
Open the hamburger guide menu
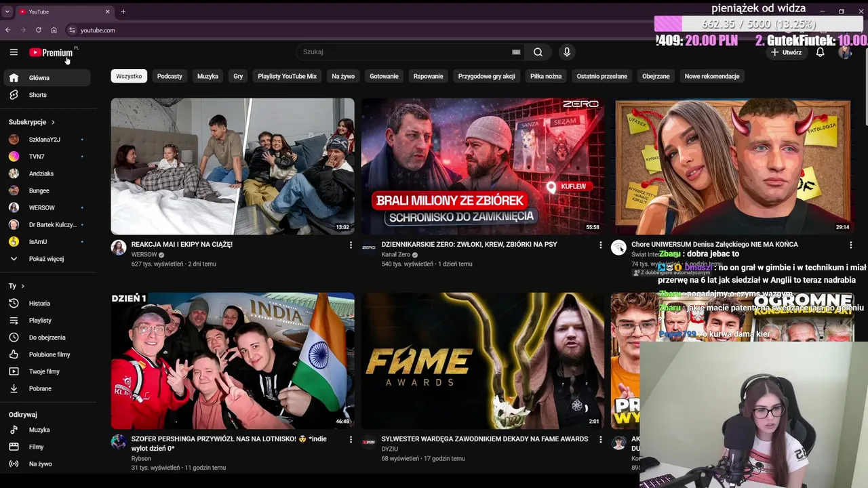[14, 52]
